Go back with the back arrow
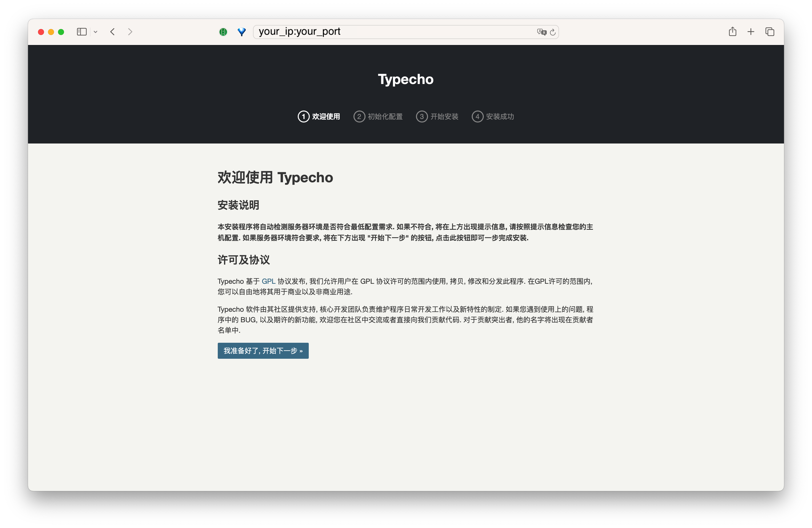 (112, 32)
